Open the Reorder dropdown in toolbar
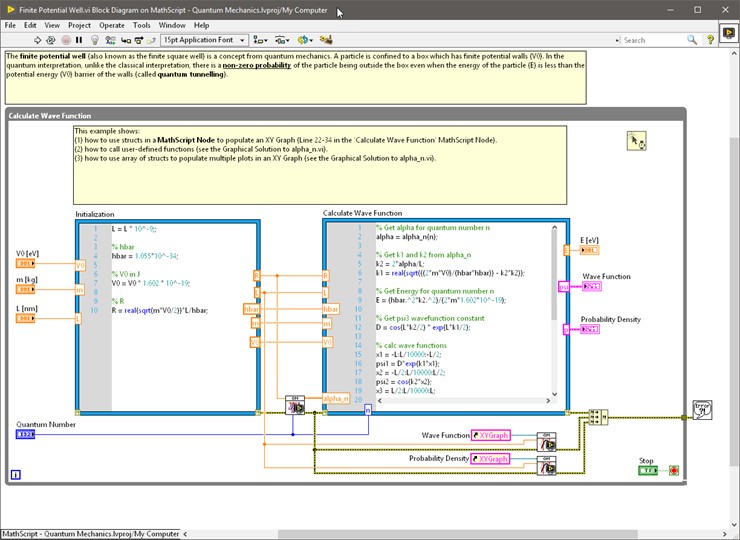The height and width of the screenshot is (540, 740). pos(306,40)
